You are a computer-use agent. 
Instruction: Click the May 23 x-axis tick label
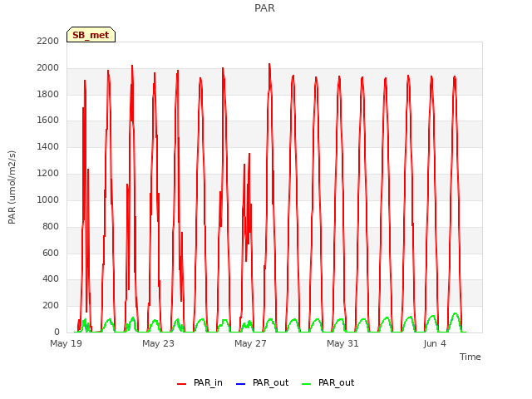(158, 343)
